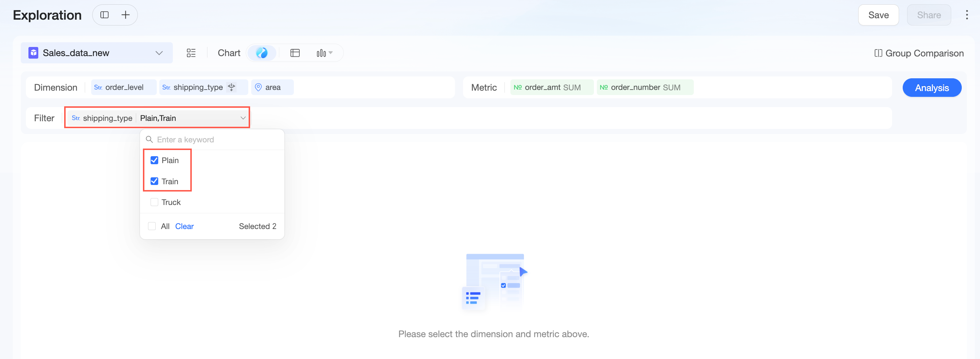Click the shipping_type drill hierarchy icon

click(x=231, y=87)
